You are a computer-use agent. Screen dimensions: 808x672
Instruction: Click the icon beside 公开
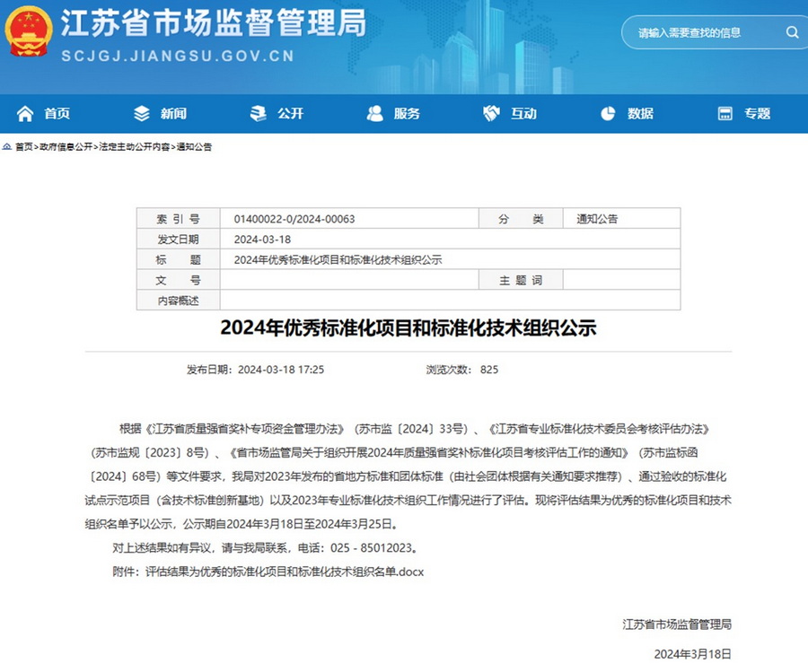pyautogui.click(x=259, y=114)
